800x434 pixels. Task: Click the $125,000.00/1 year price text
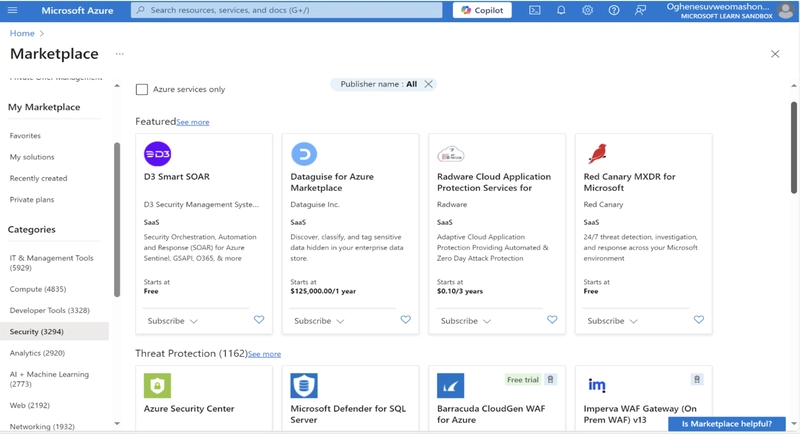323,291
